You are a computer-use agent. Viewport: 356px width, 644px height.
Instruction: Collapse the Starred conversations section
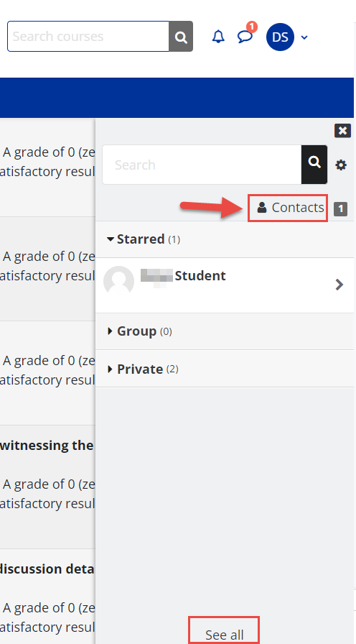144,239
